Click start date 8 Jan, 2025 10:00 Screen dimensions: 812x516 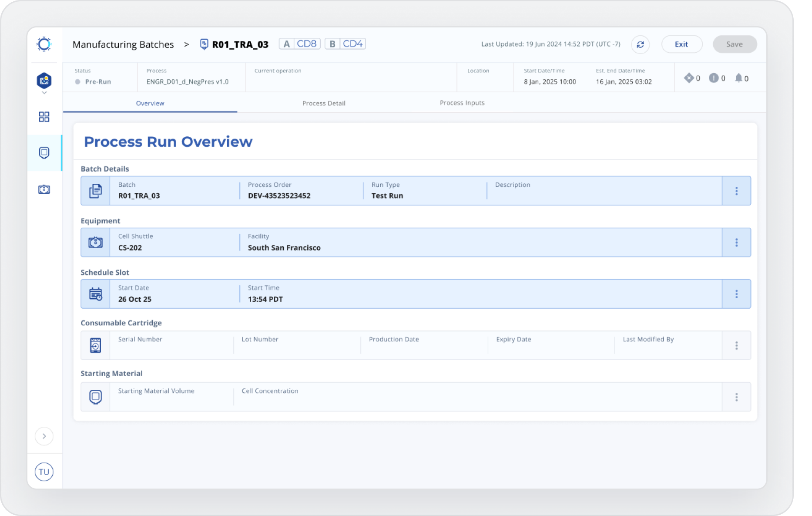tap(550, 81)
